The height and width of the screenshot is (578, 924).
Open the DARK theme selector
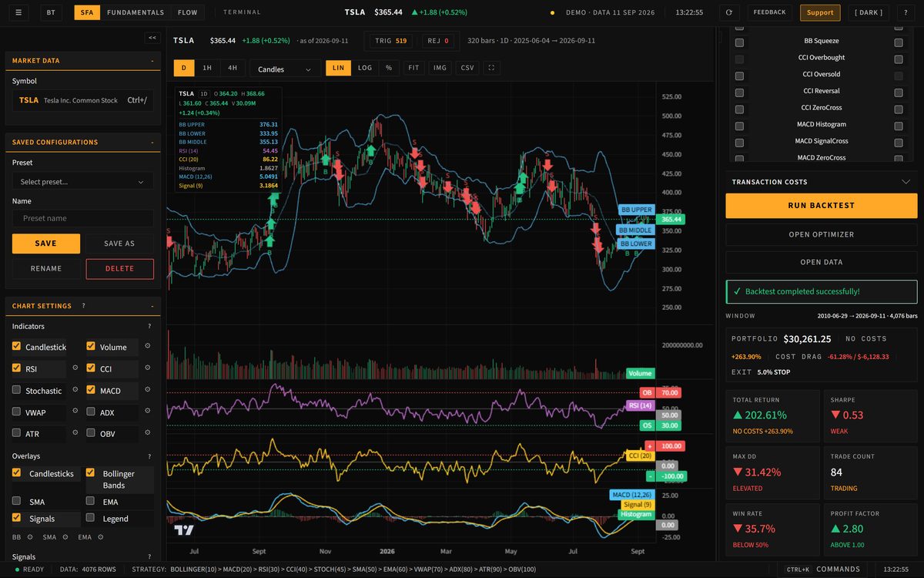pos(869,12)
